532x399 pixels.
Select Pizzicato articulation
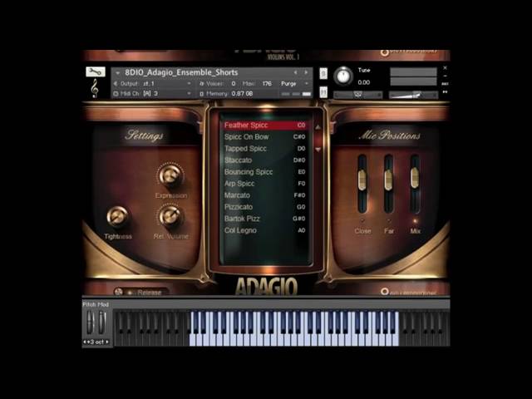click(x=264, y=207)
